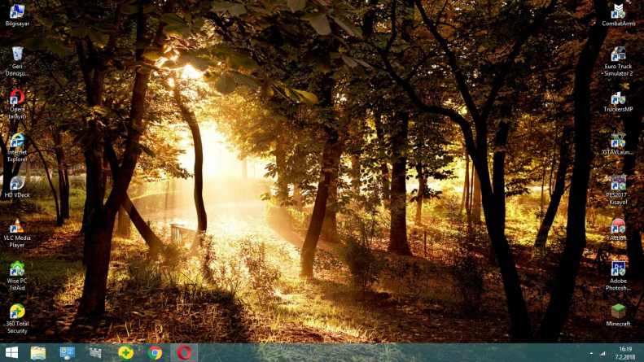Screen dimensions: 644x362
Task: Select the VLC Media Player shortcut
Action: (x=17, y=233)
